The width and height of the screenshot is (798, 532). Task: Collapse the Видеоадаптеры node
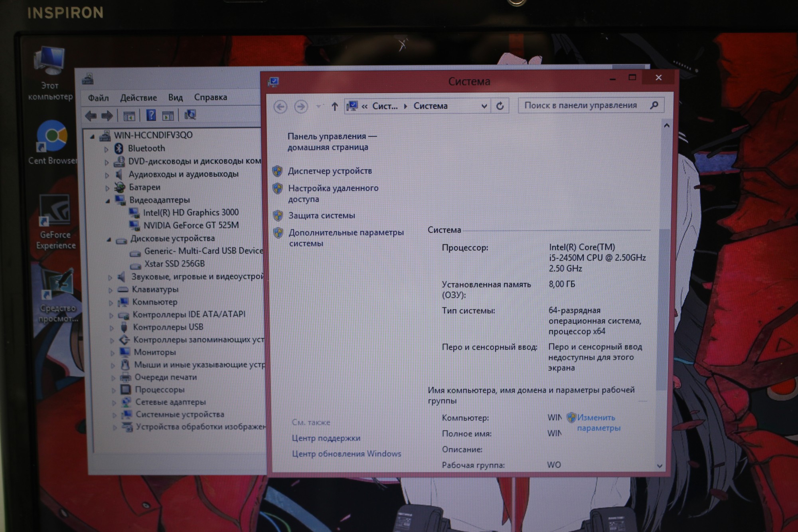click(x=108, y=201)
